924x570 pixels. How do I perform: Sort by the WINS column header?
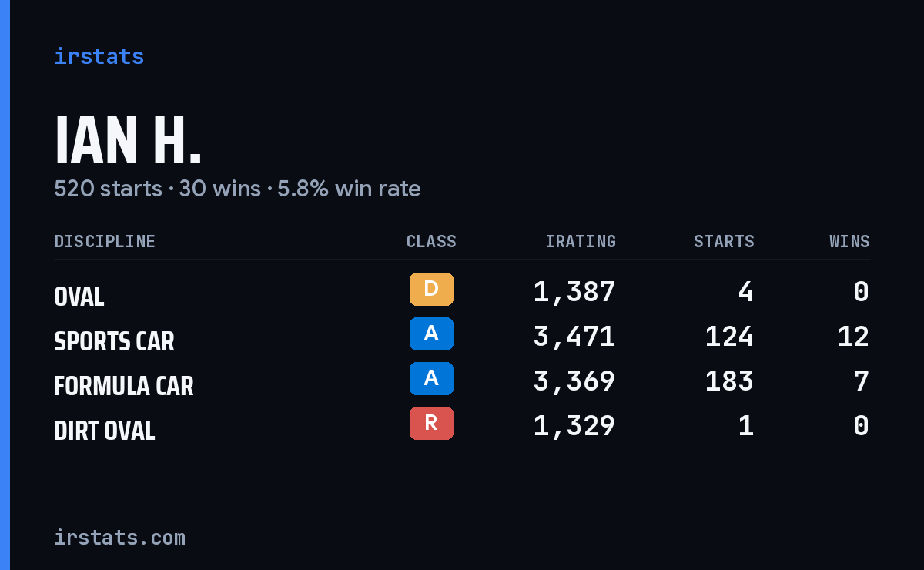coord(849,242)
